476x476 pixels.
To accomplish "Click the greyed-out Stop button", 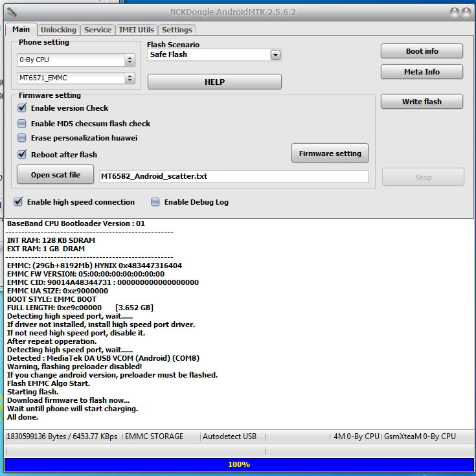I will click(423, 177).
